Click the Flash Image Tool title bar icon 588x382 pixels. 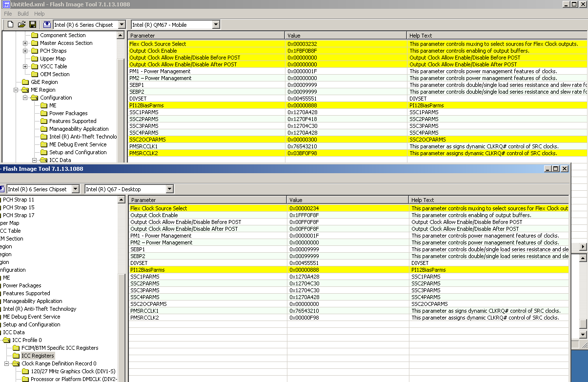[x=6, y=4]
